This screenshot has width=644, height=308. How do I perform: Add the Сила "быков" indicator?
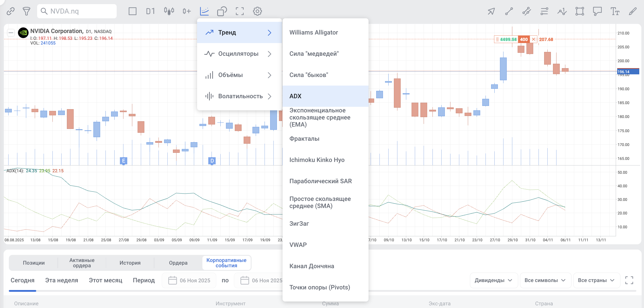[326, 75]
